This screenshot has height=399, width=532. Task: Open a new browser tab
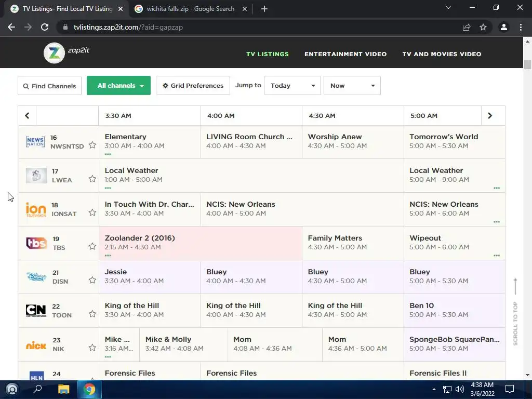click(264, 9)
